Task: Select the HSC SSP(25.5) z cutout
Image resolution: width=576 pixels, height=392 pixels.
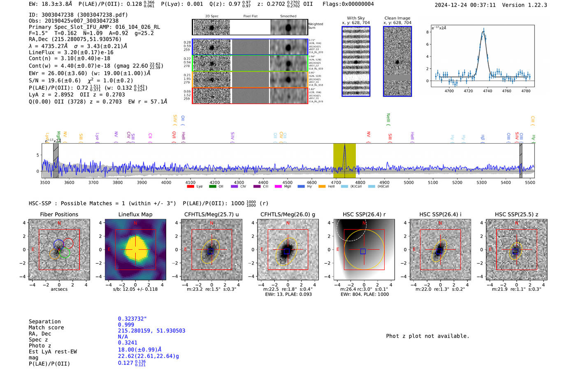Action: 517,249
